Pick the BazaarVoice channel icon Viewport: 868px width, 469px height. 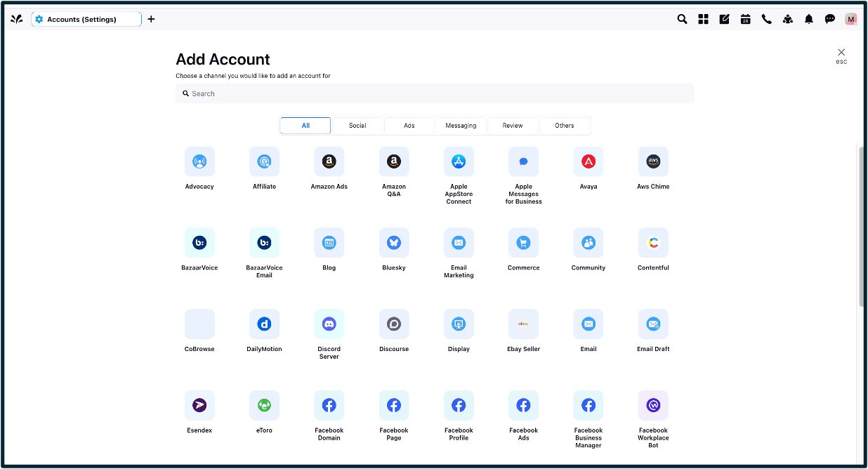click(x=199, y=243)
